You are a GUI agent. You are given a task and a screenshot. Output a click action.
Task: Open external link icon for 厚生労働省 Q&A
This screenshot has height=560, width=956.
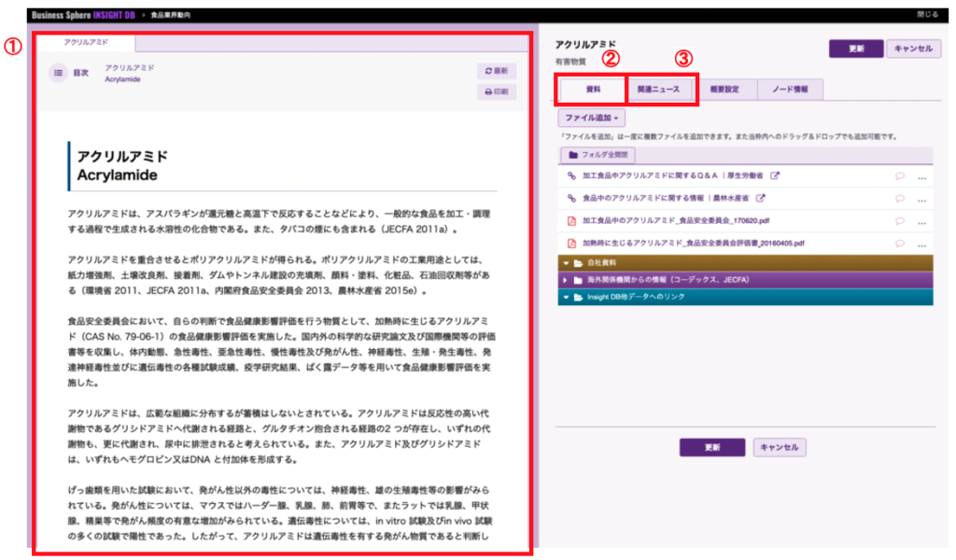click(775, 175)
